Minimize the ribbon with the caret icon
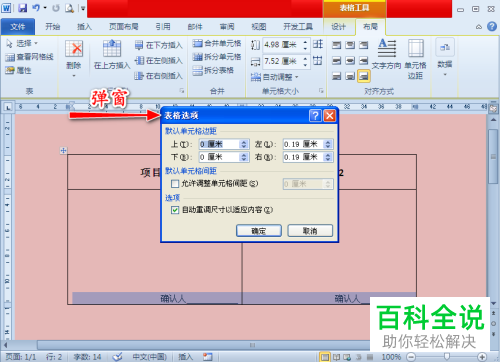Image resolution: width=500 pixels, height=362 pixels. (479, 27)
